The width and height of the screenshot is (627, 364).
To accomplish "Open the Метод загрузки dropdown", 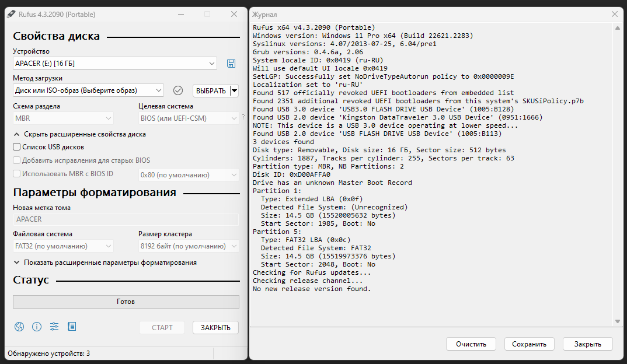I will pyautogui.click(x=88, y=90).
